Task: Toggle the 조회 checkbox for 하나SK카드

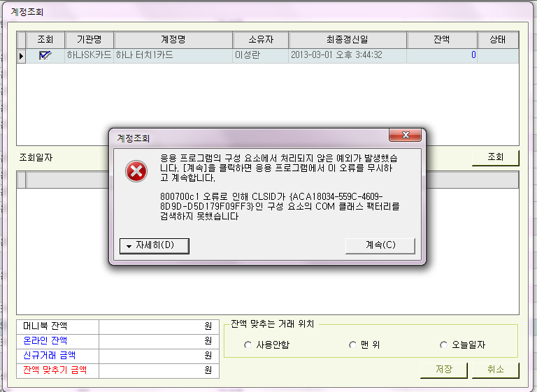Action: [x=45, y=55]
